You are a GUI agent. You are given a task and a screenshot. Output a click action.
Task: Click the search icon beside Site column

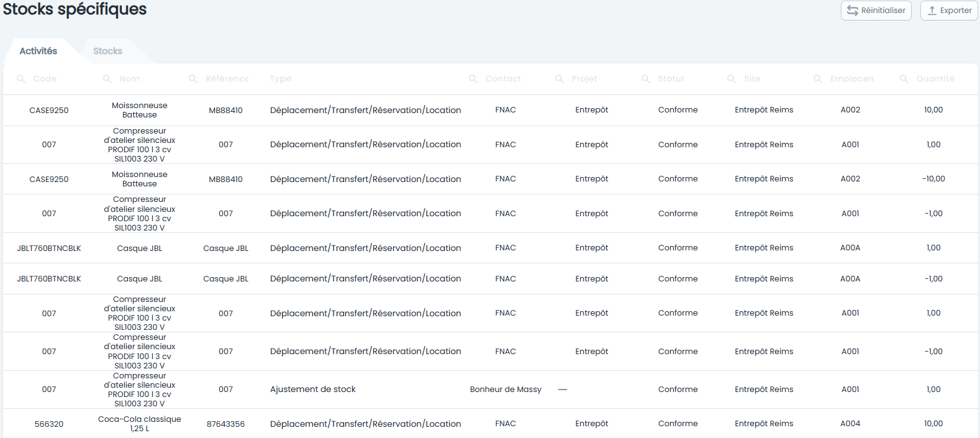point(732,79)
